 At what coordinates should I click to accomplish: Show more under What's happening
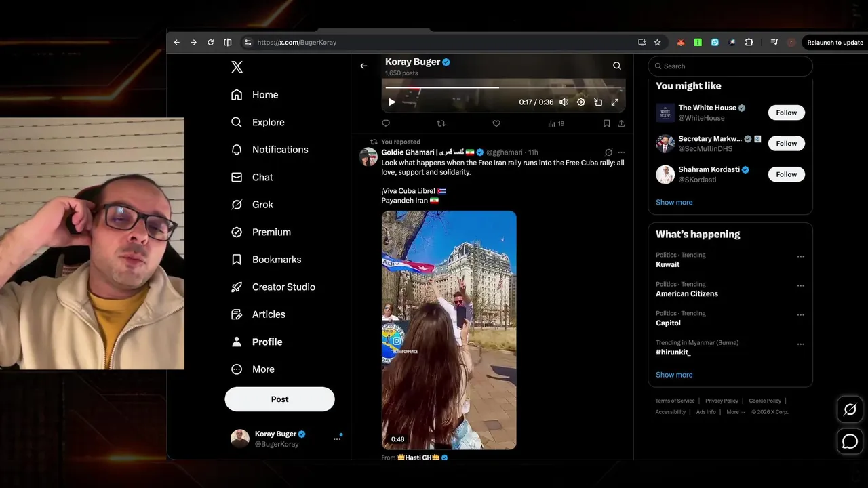tap(674, 375)
